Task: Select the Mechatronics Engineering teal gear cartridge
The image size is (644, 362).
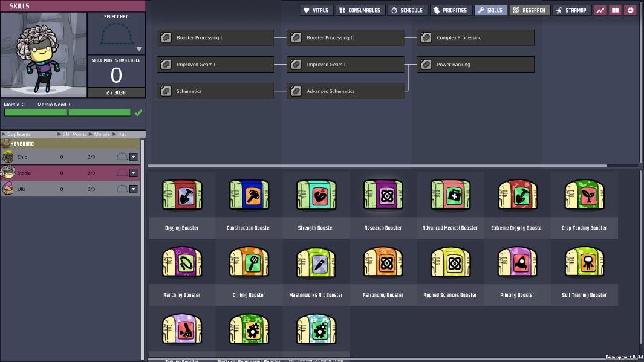Action: 316,329
